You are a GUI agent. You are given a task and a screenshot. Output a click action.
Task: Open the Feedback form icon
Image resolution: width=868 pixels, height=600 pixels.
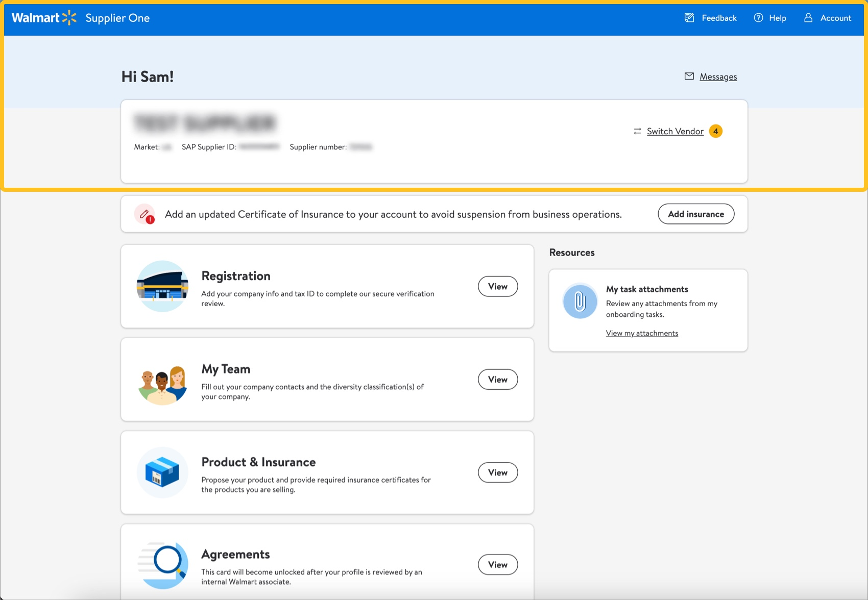[689, 18]
